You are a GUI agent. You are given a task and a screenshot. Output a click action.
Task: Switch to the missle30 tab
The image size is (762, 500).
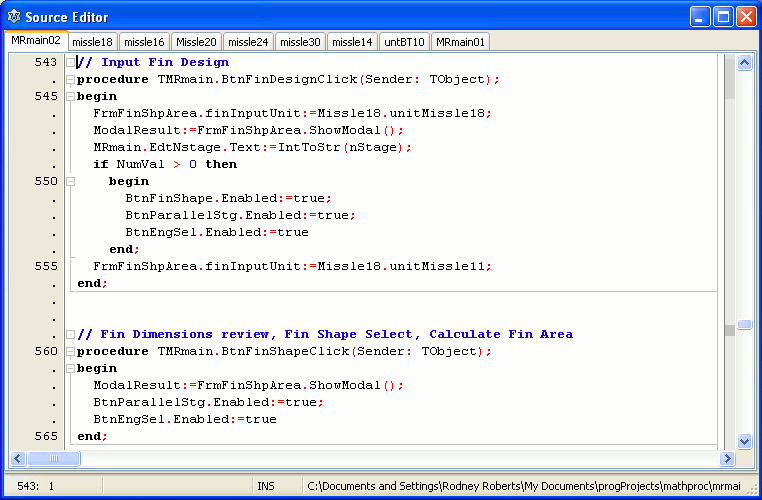(x=300, y=41)
